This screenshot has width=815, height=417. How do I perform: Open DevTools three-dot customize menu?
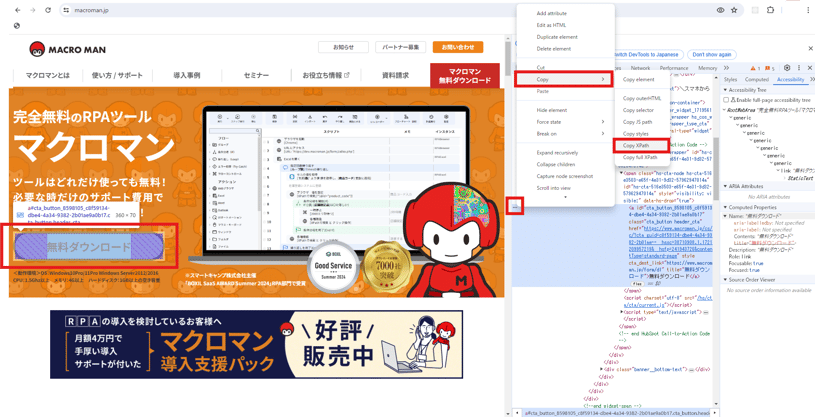tap(798, 68)
